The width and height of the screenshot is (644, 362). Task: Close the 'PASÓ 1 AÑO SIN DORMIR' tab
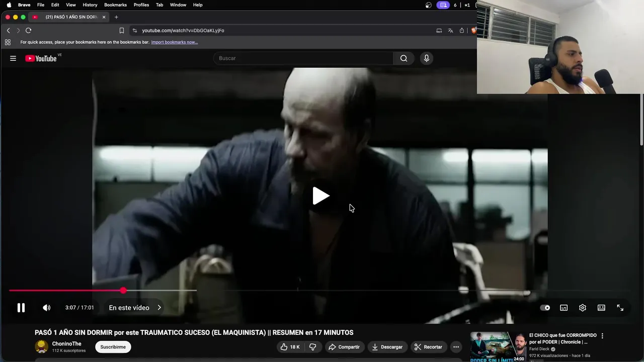click(104, 17)
